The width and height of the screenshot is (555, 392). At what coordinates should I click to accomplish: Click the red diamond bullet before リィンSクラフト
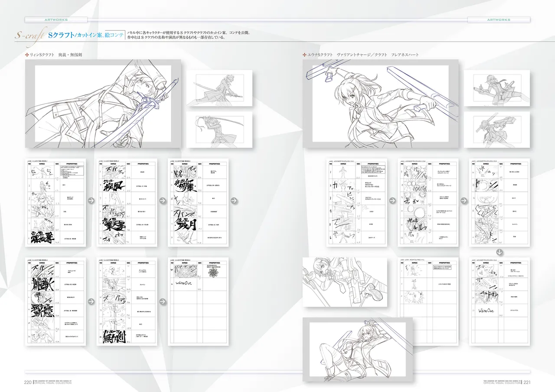(x=27, y=55)
